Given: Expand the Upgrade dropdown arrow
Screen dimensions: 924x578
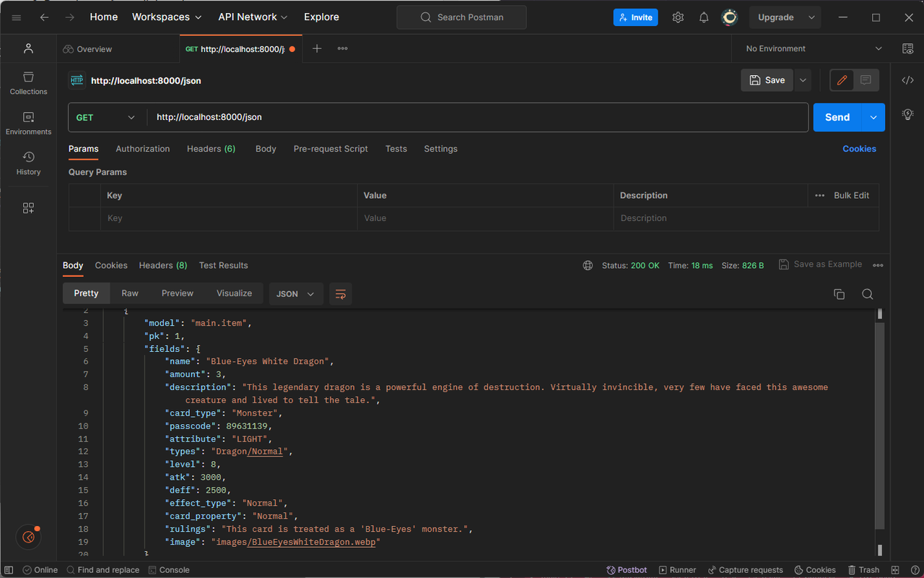Looking at the screenshot, I should tap(811, 17).
